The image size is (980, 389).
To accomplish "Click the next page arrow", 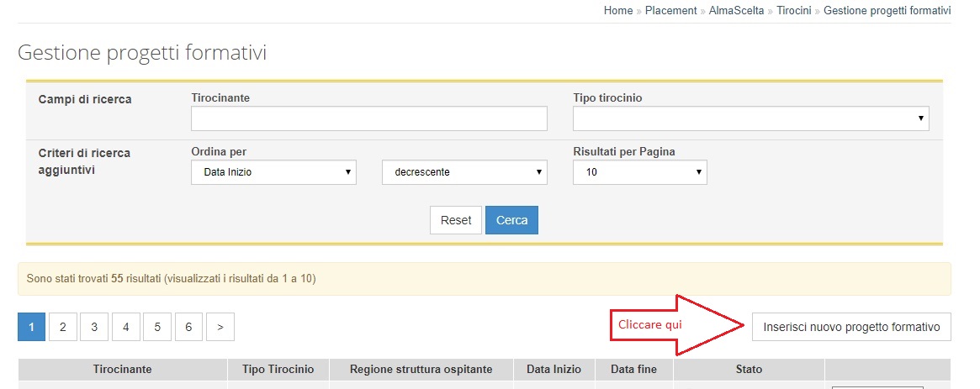I will pyautogui.click(x=220, y=327).
